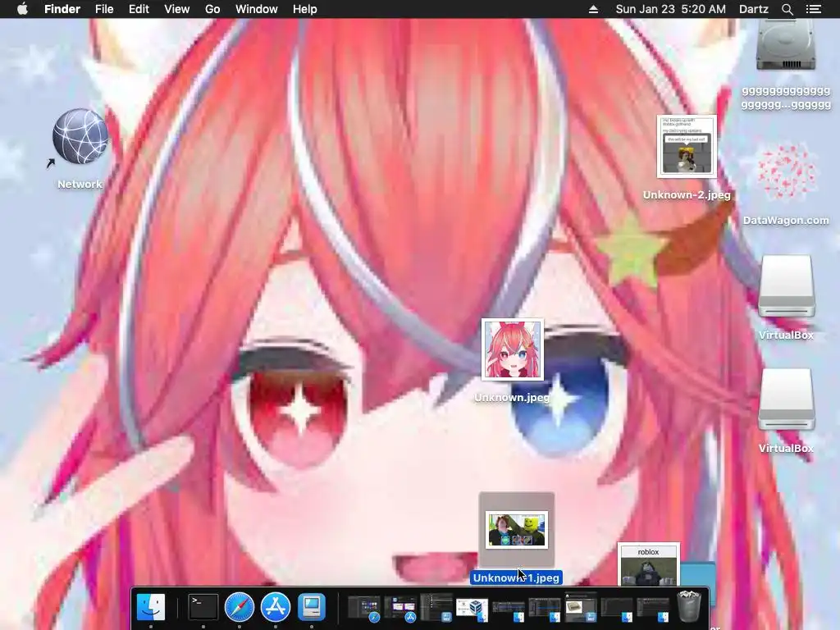The height and width of the screenshot is (630, 840).
Task: Select the hard drive icon labeled ggggg
Action: (x=785, y=45)
